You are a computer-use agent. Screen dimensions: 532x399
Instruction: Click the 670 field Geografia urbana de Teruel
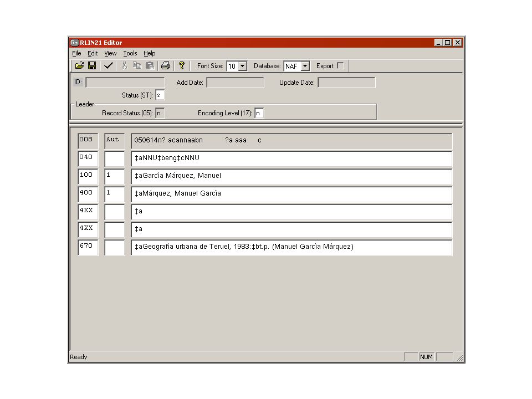291,247
